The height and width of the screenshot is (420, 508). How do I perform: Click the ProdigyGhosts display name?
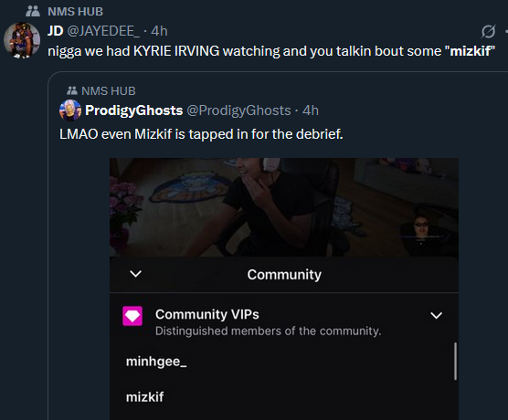pos(133,110)
